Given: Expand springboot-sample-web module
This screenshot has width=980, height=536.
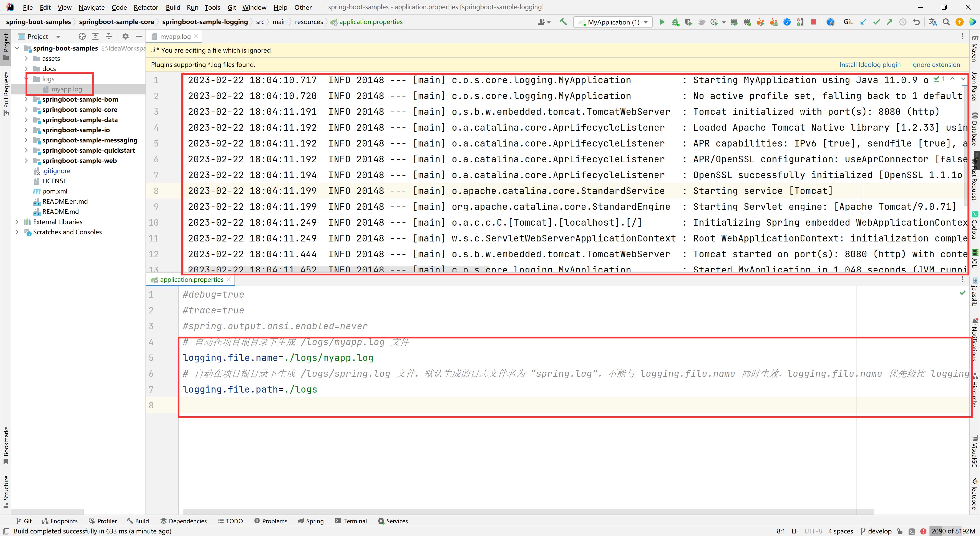Looking at the screenshot, I should pos(26,161).
